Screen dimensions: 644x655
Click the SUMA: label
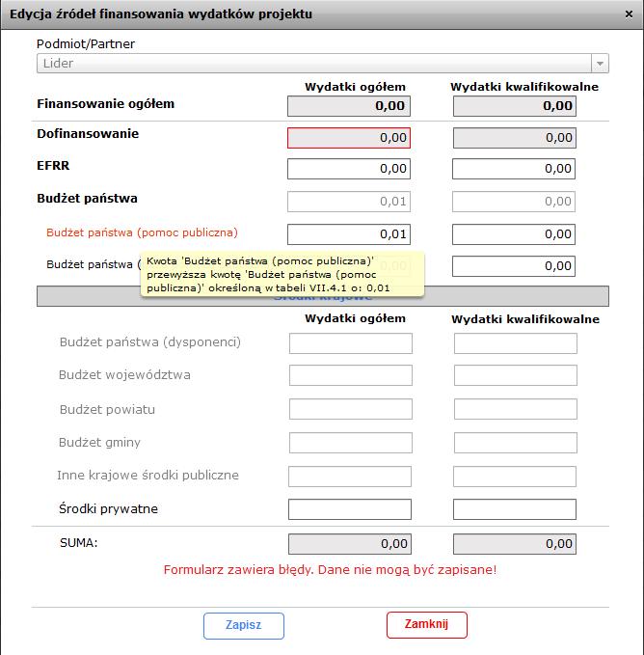click(78, 543)
